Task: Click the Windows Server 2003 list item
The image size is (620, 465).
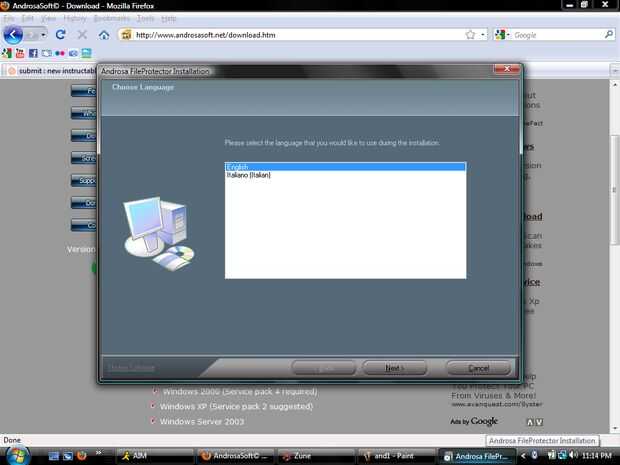Action: click(x=202, y=422)
